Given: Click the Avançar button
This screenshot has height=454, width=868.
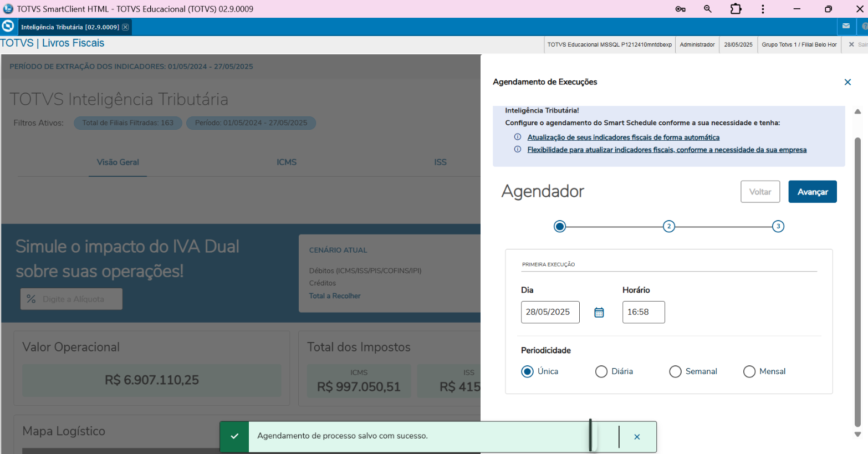Looking at the screenshot, I should click(813, 192).
